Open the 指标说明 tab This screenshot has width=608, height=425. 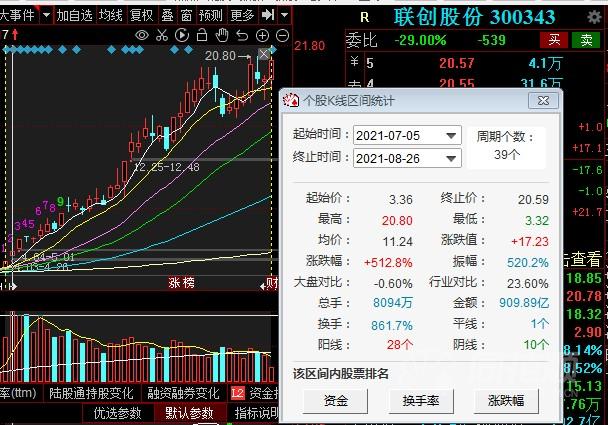click(257, 413)
